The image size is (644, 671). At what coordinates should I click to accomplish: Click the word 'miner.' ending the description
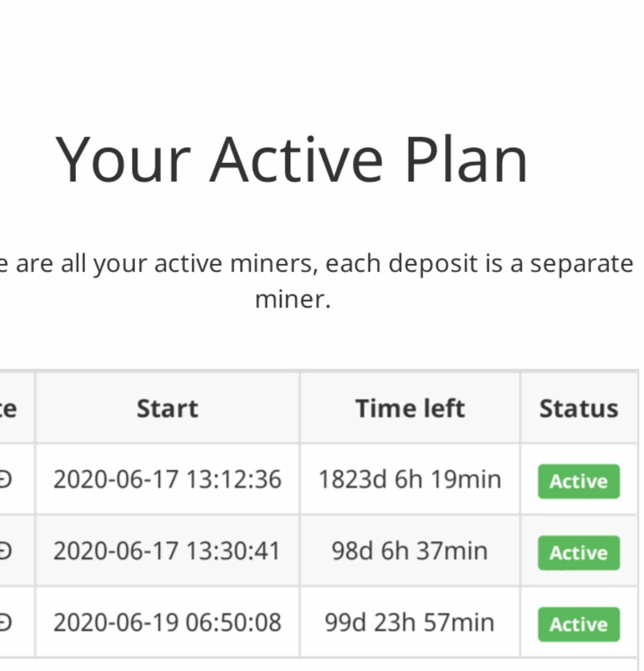point(293,300)
